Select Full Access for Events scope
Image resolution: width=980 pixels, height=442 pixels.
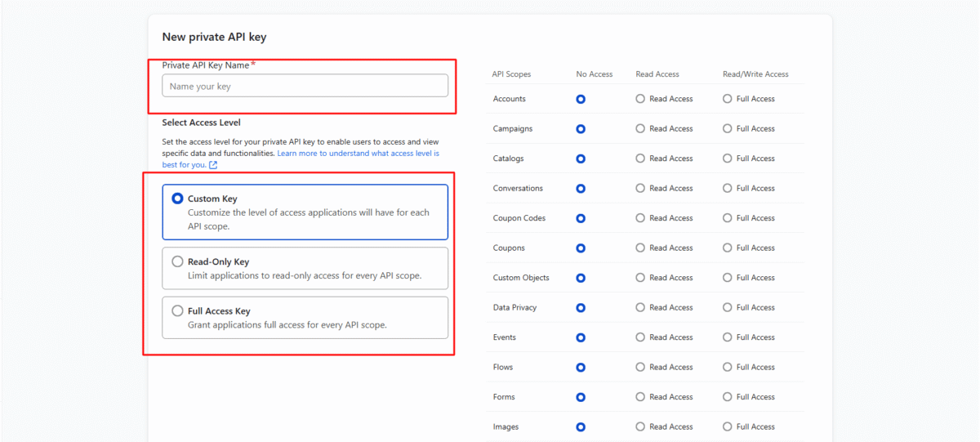[728, 337]
